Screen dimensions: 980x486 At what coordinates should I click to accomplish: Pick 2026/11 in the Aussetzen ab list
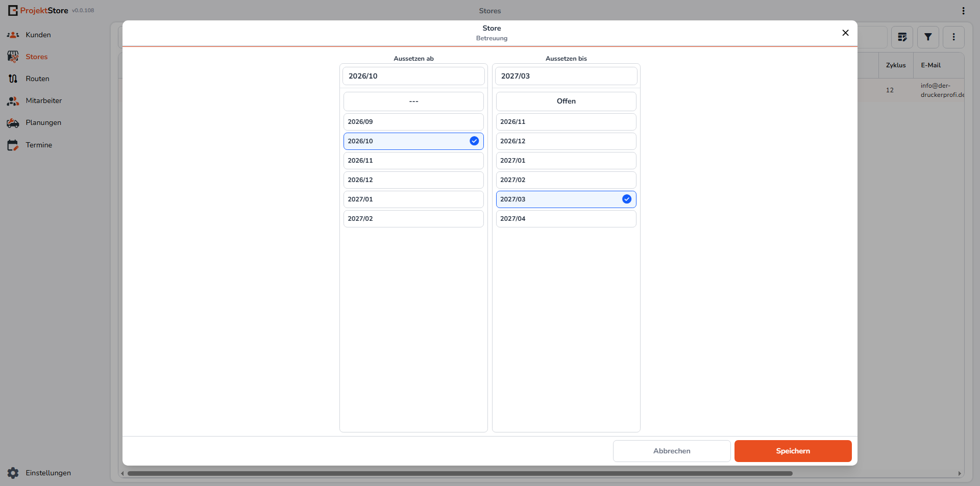pyautogui.click(x=413, y=161)
